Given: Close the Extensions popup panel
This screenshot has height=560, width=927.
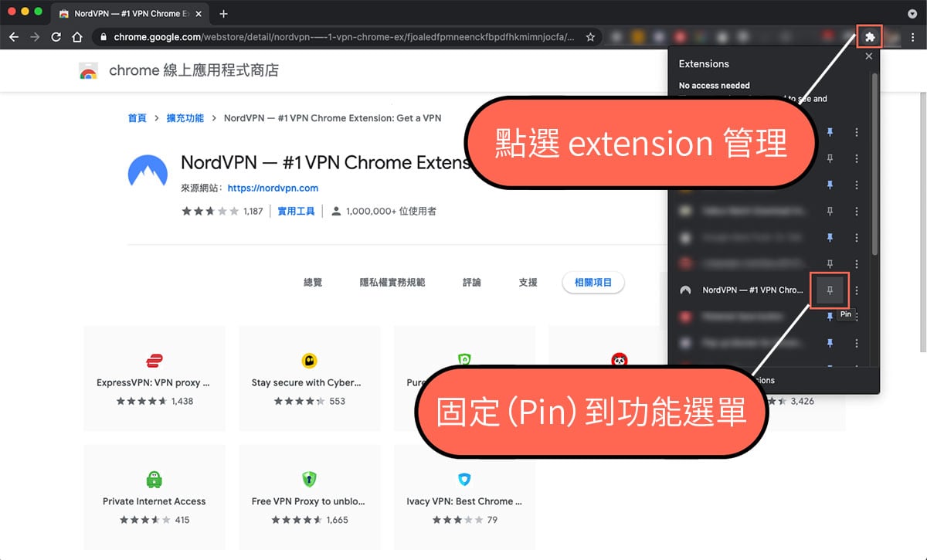Looking at the screenshot, I should tap(868, 56).
